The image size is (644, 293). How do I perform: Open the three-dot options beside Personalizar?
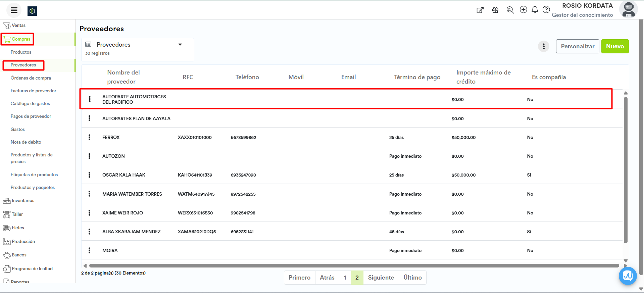click(x=543, y=46)
